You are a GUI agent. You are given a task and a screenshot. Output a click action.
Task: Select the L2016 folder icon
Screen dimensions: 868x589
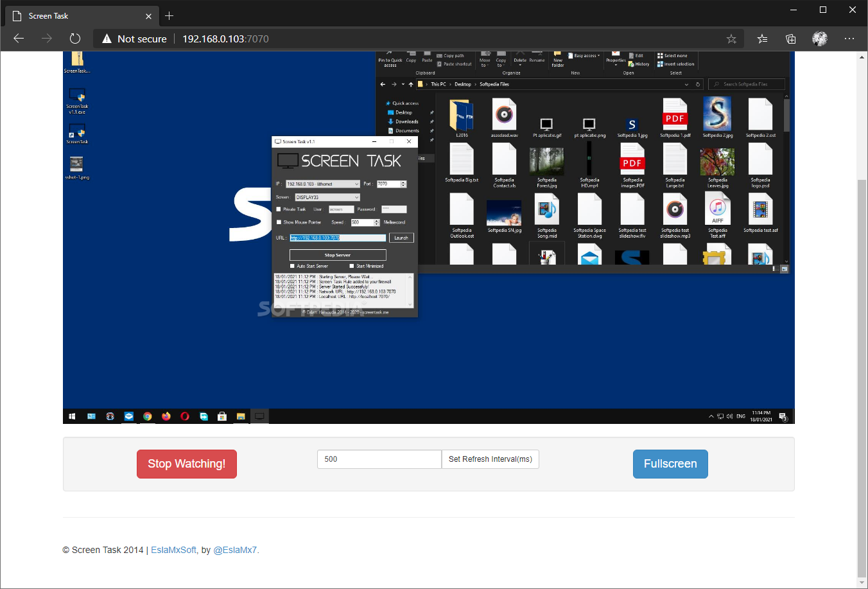pos(462,118)
